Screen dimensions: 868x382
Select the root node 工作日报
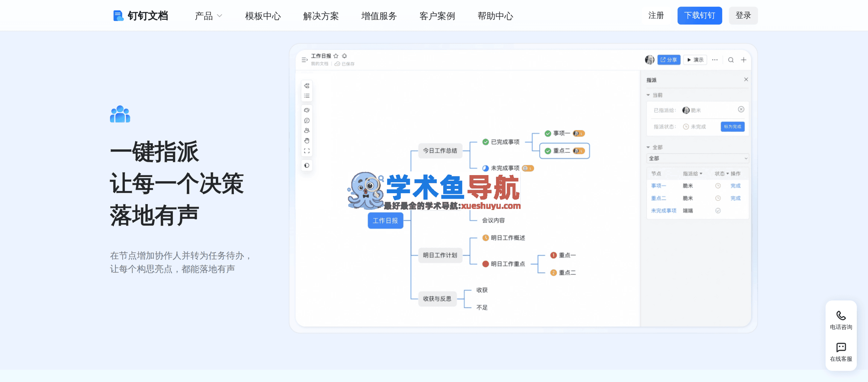(385, 221)
